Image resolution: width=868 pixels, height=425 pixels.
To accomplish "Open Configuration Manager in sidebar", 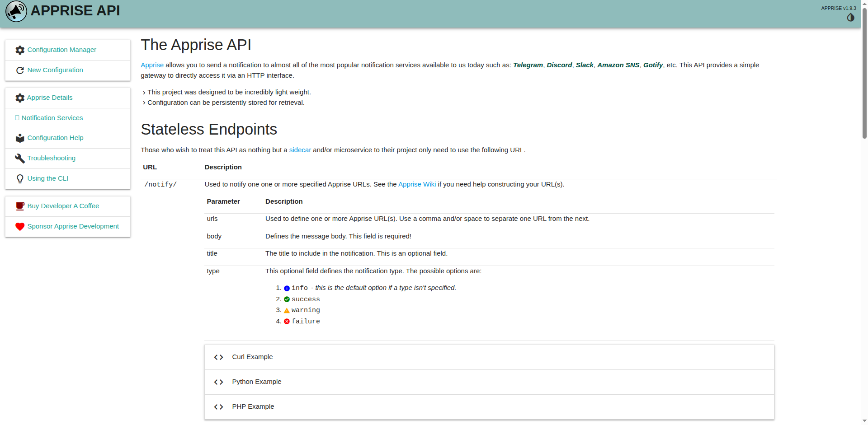I will pos(68,50).
